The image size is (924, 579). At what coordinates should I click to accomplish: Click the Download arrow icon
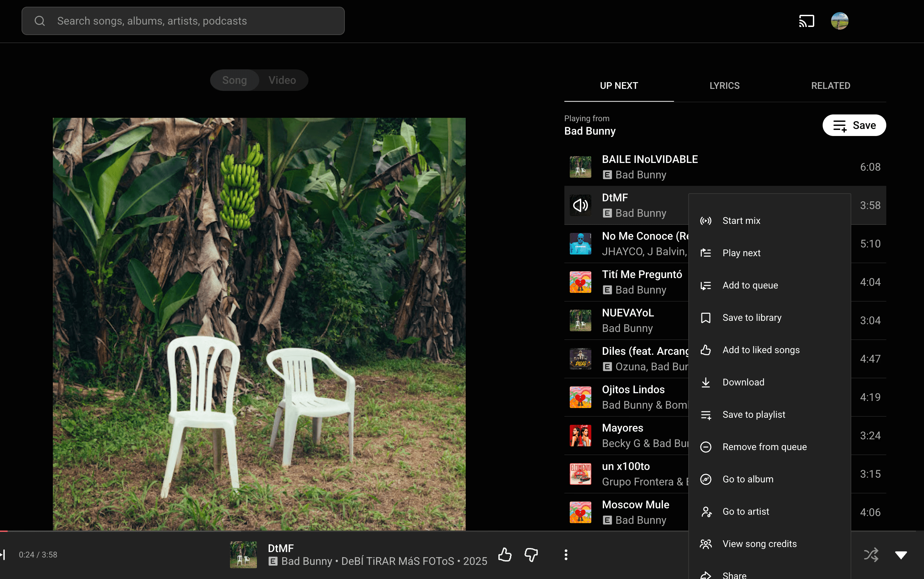tap(706, 382)
